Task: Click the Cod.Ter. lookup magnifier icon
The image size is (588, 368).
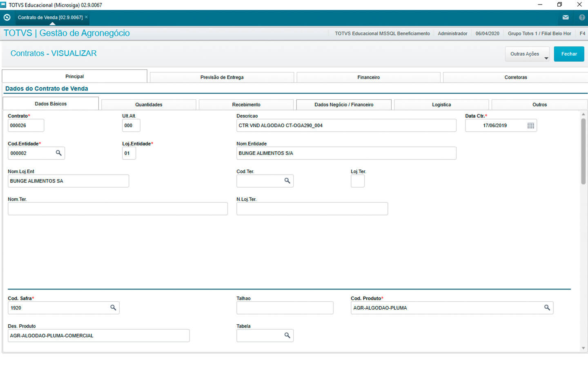Action: [287, 181]
